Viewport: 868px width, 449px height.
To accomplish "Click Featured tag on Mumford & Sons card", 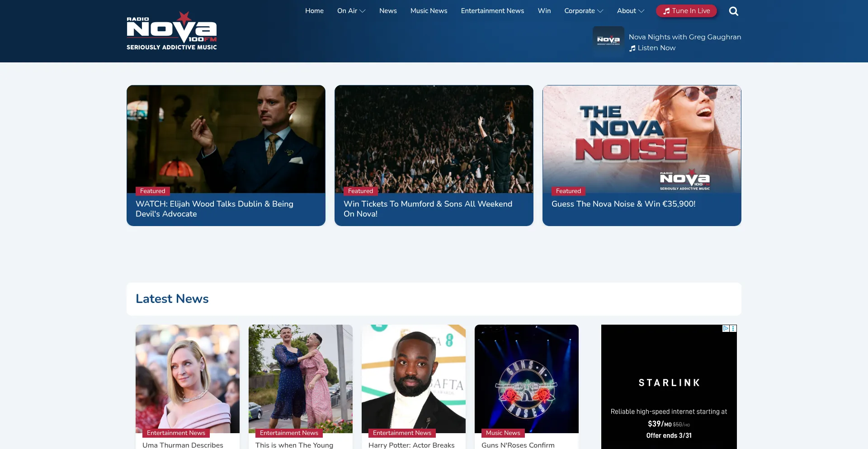I will (361, 191).
